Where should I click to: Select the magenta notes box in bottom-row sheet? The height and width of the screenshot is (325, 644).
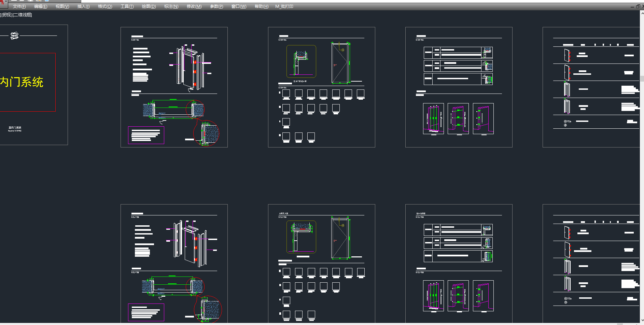pyautogui.click(x=146, y=312)
